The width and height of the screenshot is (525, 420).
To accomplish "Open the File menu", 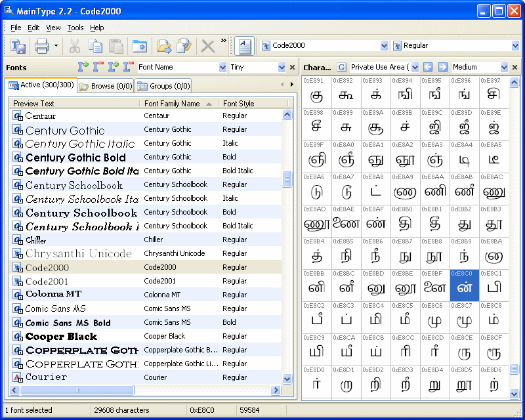I will [16, 28].
